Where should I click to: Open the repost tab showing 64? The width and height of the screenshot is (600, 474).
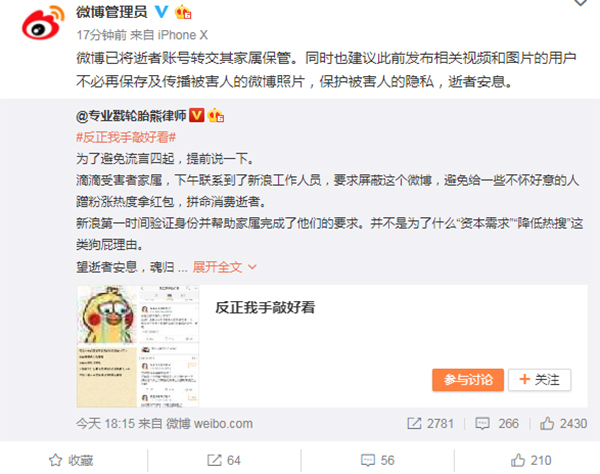224,460
